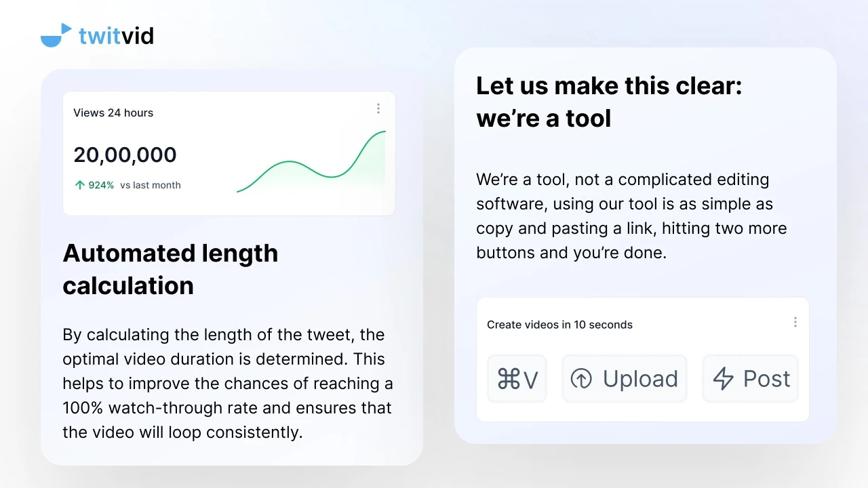868x488 pixels.
Task: Click the 924% growth percentage
Action: pyautogui.click(x=101, y=185)
